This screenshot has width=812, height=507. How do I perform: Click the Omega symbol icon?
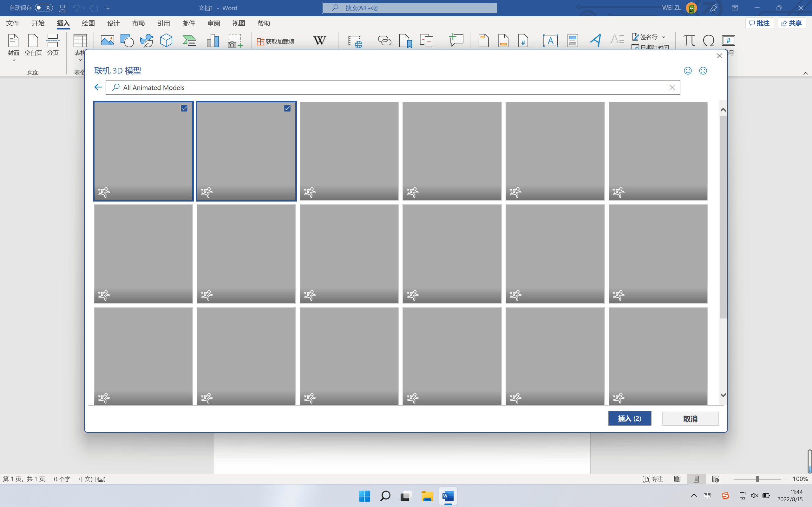tap(708, 41)
